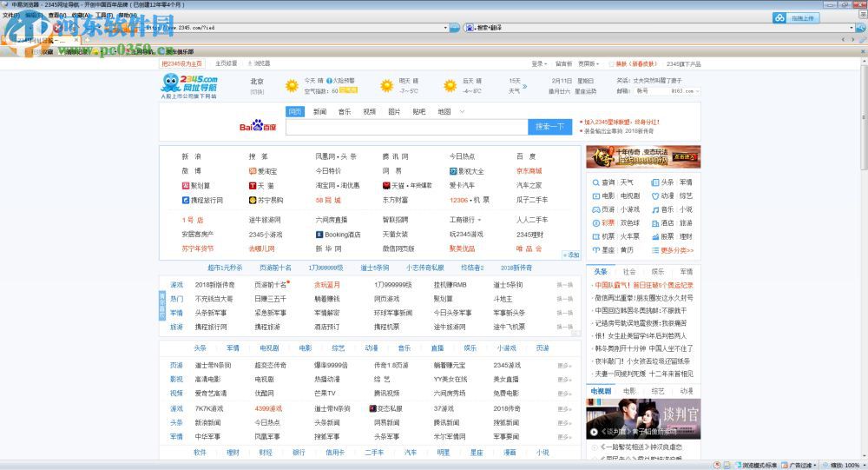Click 把2345设为主页 button
Viewport: 868px width, 470px height.
pos(182,63)
